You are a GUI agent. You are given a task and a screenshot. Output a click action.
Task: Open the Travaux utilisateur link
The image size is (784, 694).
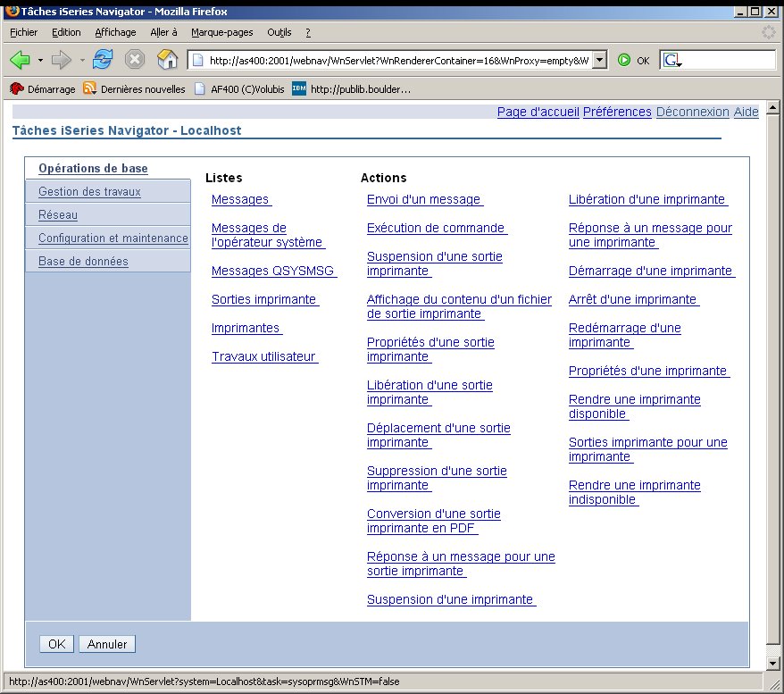point(263,356)
